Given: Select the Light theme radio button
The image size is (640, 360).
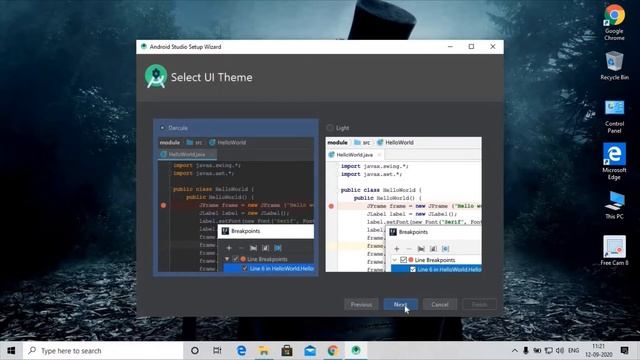Looking at the screenshot, I should tap(330, 128).
